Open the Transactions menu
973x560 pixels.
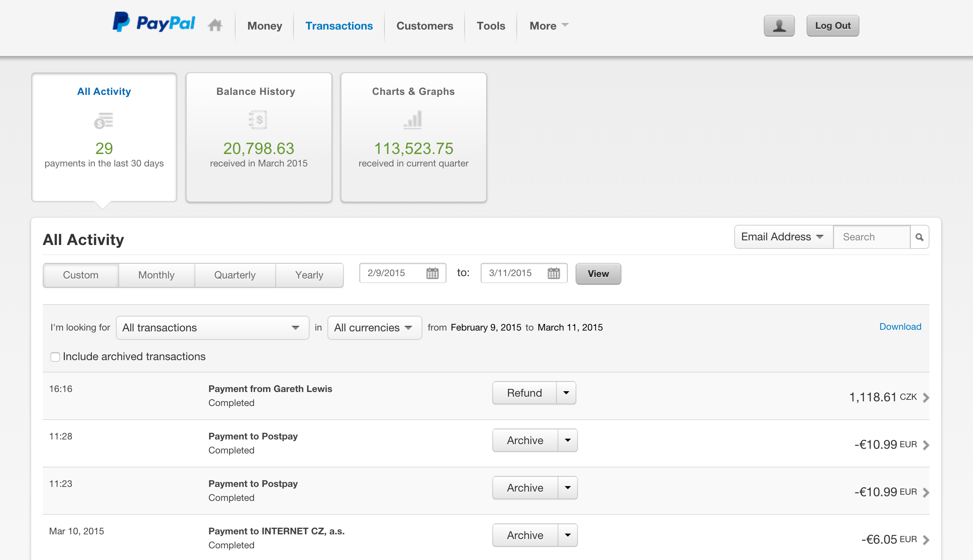339,26
